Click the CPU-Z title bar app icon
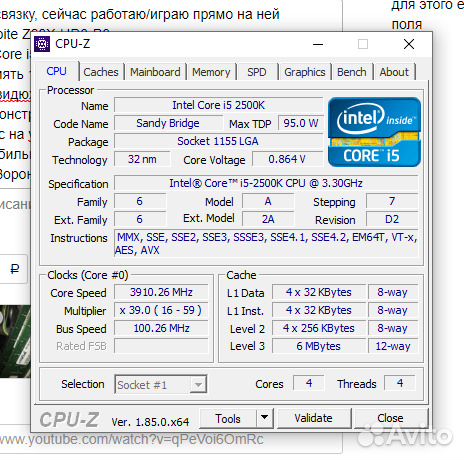 [x=42, y=44]
